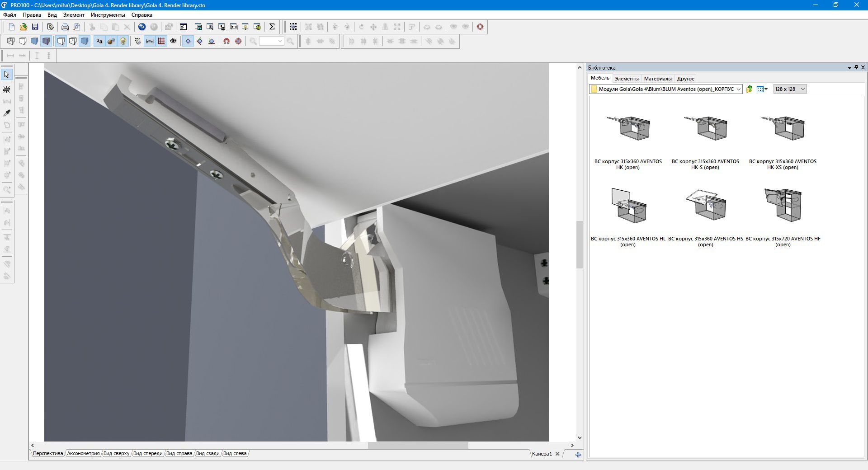Open the Инструменты menu
Image resolution: width=868 pixels, height=470 pixels.
(x=108, y=15)
